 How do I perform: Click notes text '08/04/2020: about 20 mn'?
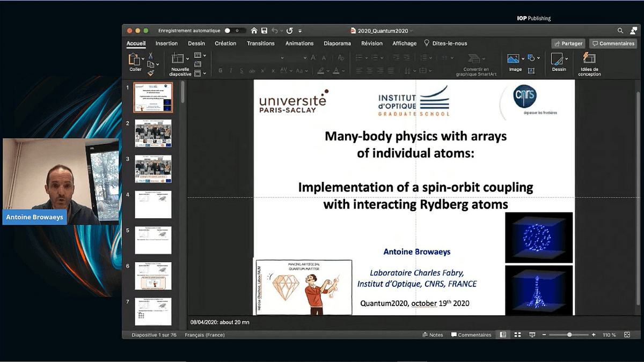[220, 322]
